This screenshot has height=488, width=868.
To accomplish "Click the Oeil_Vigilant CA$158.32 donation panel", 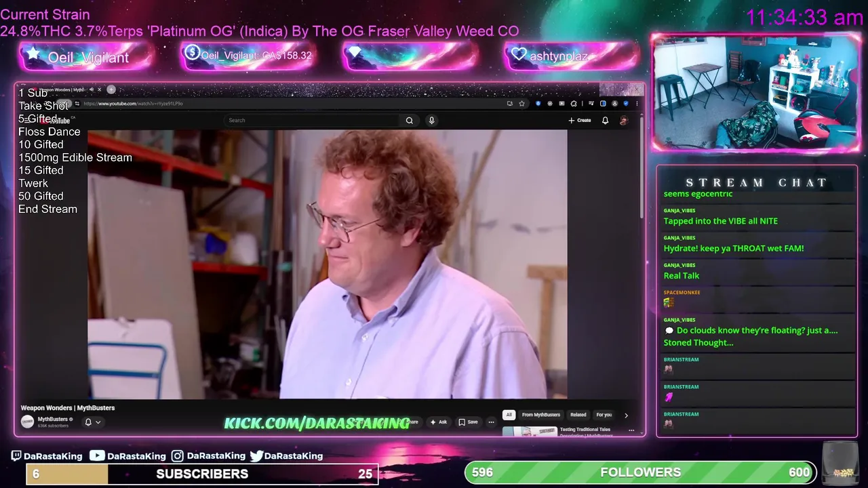I will [248, 56].
